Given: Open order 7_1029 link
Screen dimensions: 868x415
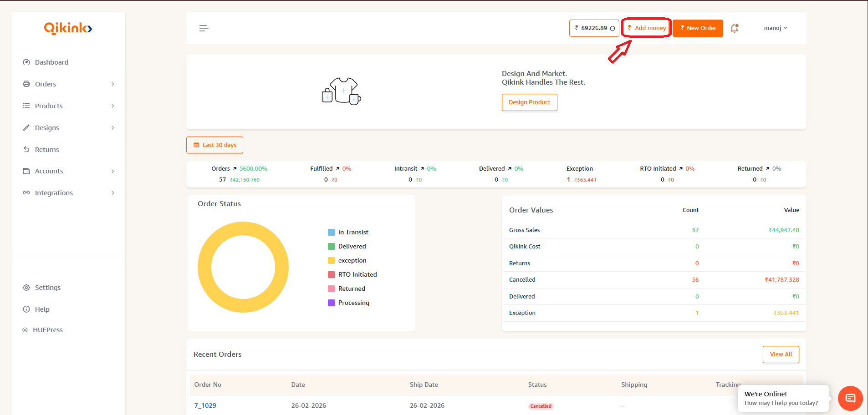Looking at the screenshot, I should pos(205,405).
